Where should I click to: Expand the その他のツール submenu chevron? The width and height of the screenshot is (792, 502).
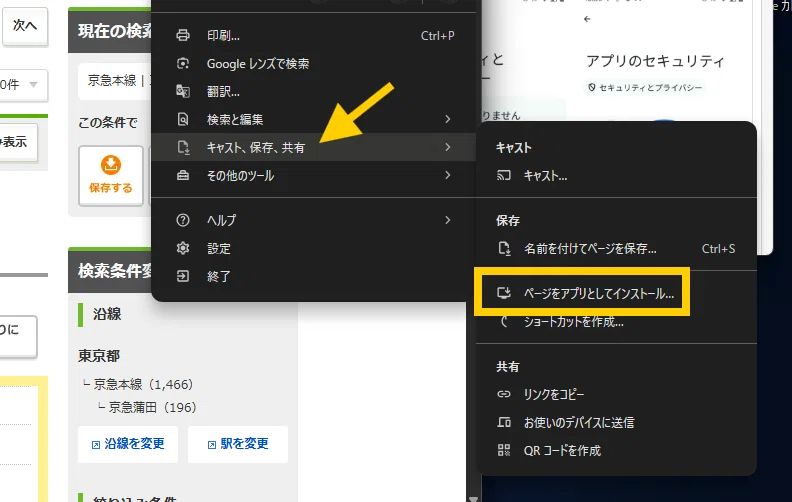(x=448, y=175)
